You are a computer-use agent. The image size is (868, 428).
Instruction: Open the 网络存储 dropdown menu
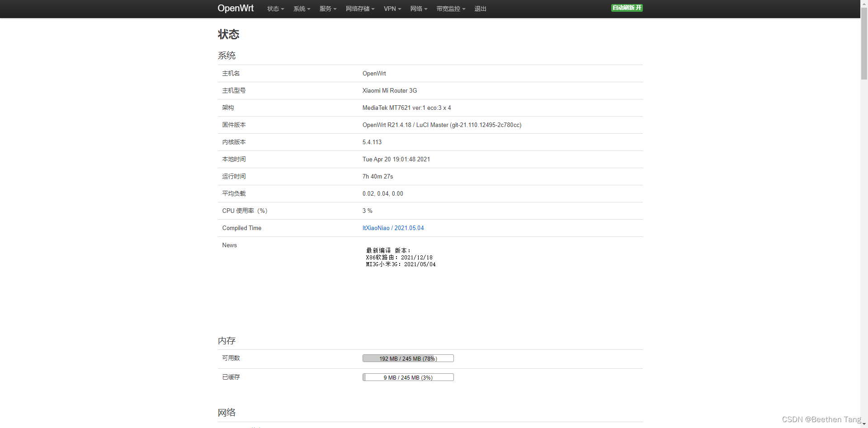pyautogui.click(x=360, y=9)
